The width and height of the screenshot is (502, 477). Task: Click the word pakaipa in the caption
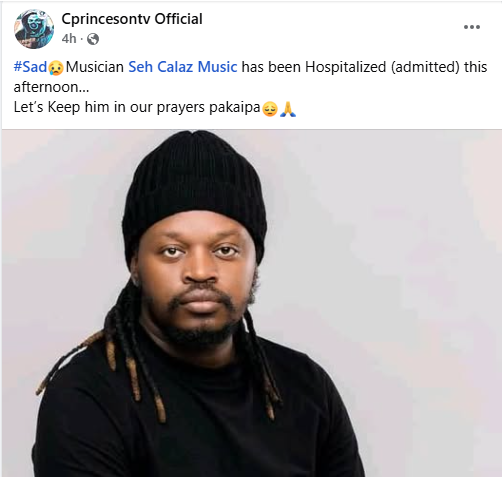coord(235,107)
